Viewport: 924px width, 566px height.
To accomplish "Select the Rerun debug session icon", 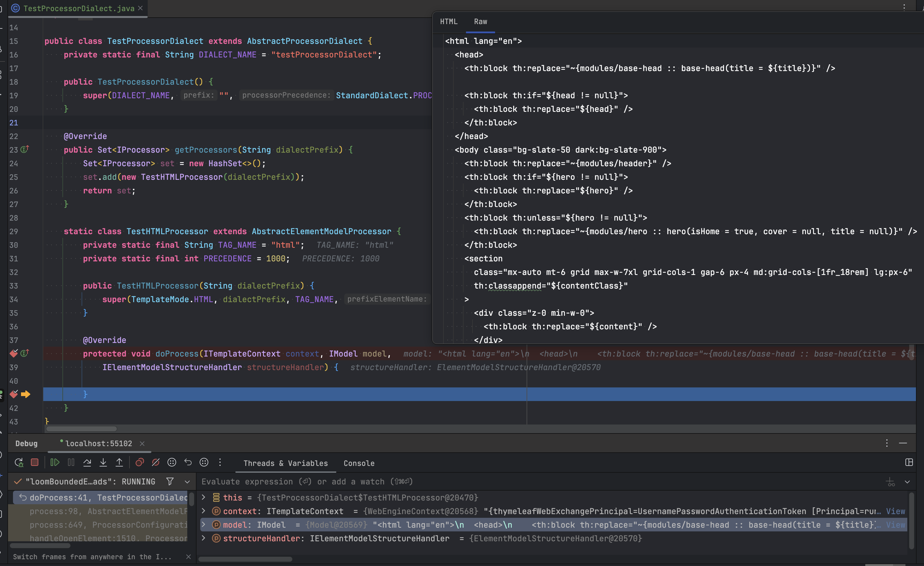I will coord(19,462).
